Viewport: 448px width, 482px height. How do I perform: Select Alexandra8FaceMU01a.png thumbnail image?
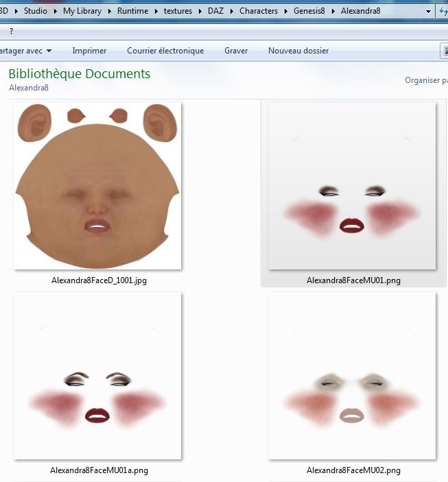97,376
